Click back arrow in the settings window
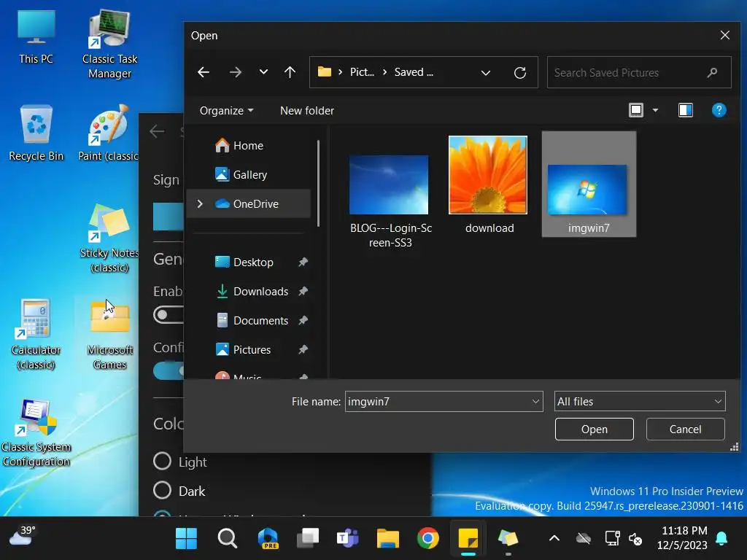The image size is (747, 560). (x=157, y=131)
